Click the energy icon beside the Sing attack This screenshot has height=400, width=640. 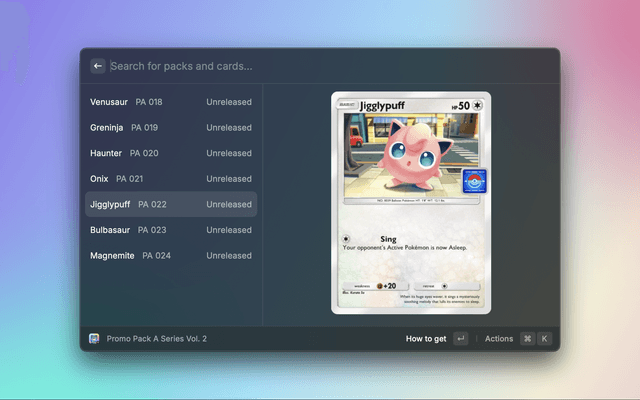(x=347, y=239)
